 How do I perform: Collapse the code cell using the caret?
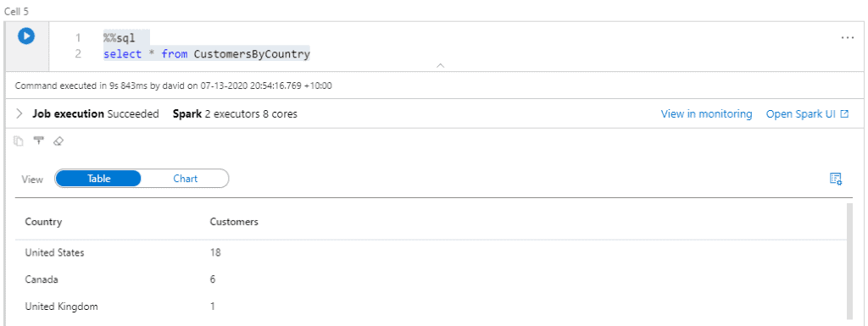(441, 65)
